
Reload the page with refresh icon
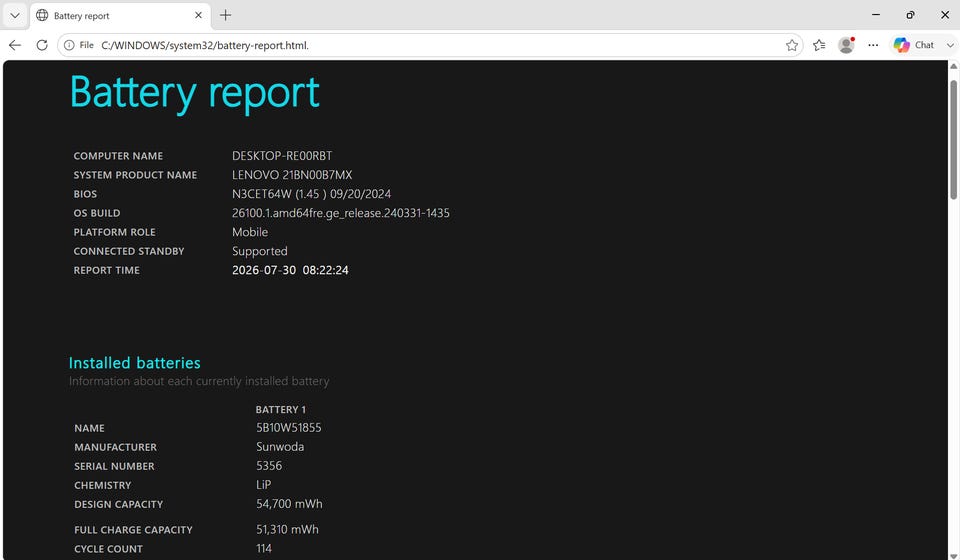click(x=42, y=45)
